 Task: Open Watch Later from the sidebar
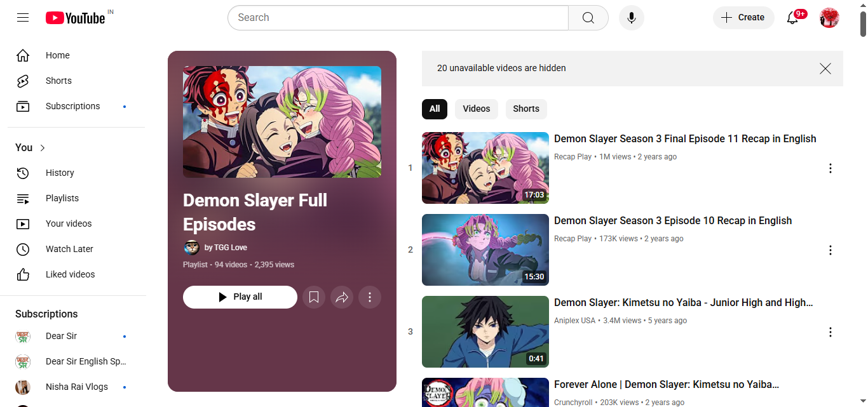click(x=76, y=249)
